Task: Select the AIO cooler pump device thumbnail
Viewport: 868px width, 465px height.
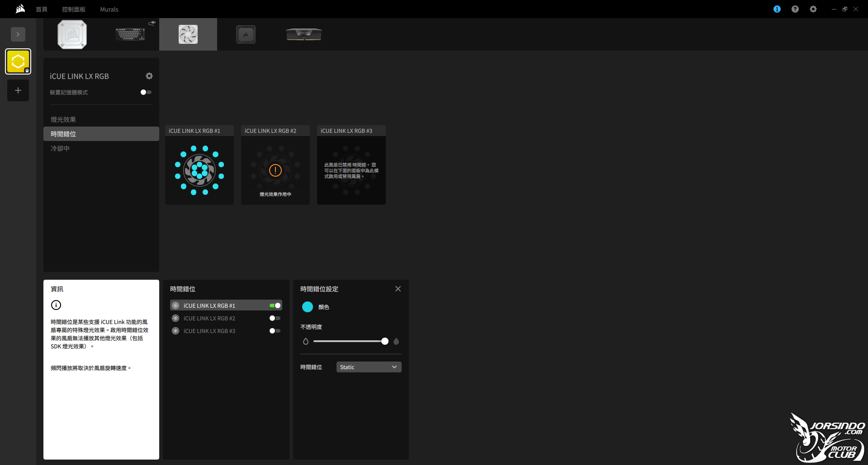Action: pyautogui.click(x=72, y=34)
